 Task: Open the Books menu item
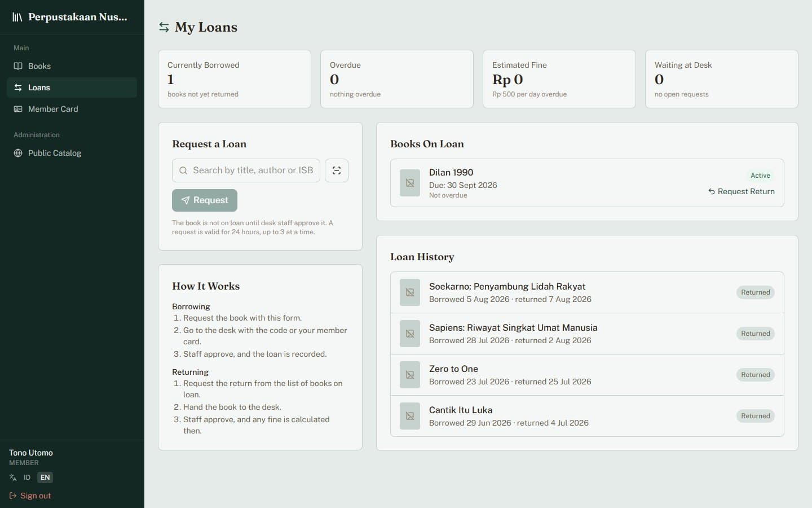pyautogui.click(x=72, y=66)
